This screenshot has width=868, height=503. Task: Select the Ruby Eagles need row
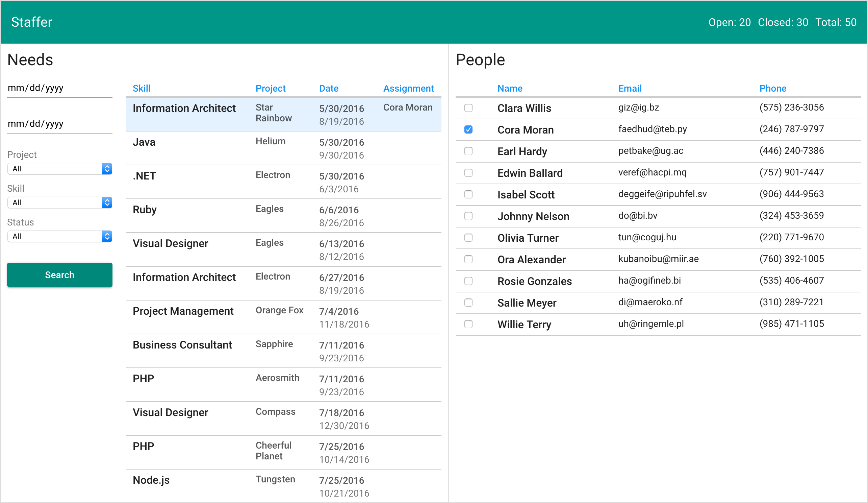click(283, 216)
